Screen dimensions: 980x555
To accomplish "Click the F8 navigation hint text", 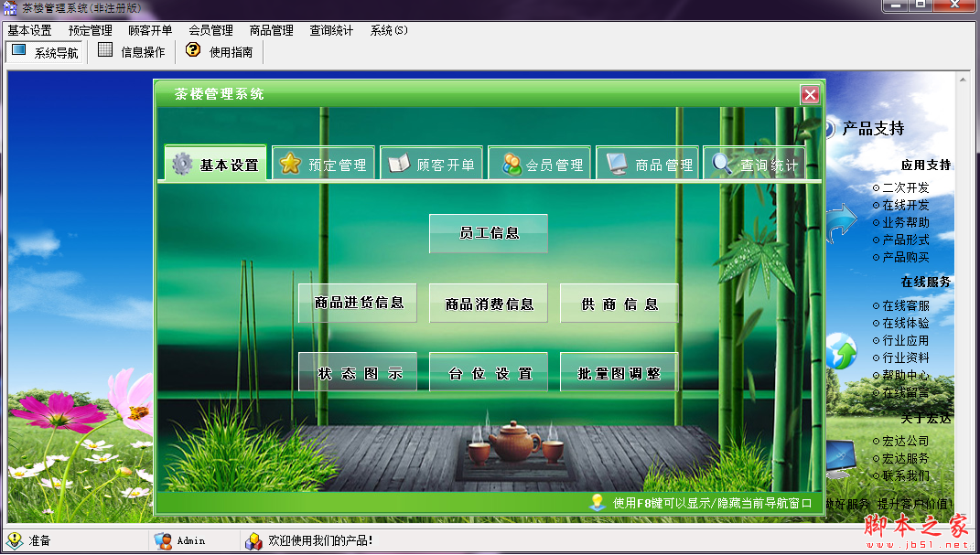I will point(712,503).
